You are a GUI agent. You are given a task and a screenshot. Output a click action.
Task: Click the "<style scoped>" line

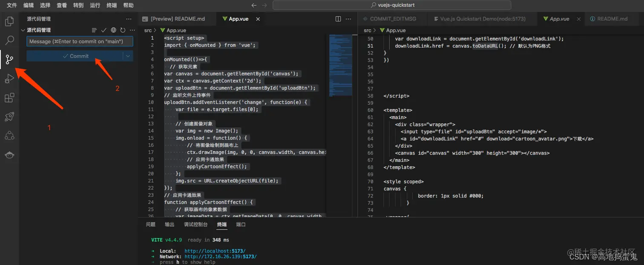[403, 181]
